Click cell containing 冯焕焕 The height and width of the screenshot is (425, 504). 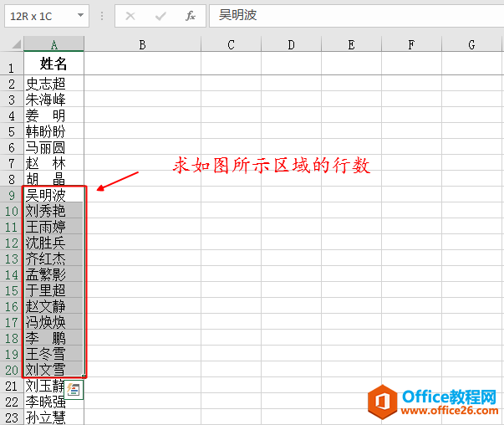(x=54, y=322)
